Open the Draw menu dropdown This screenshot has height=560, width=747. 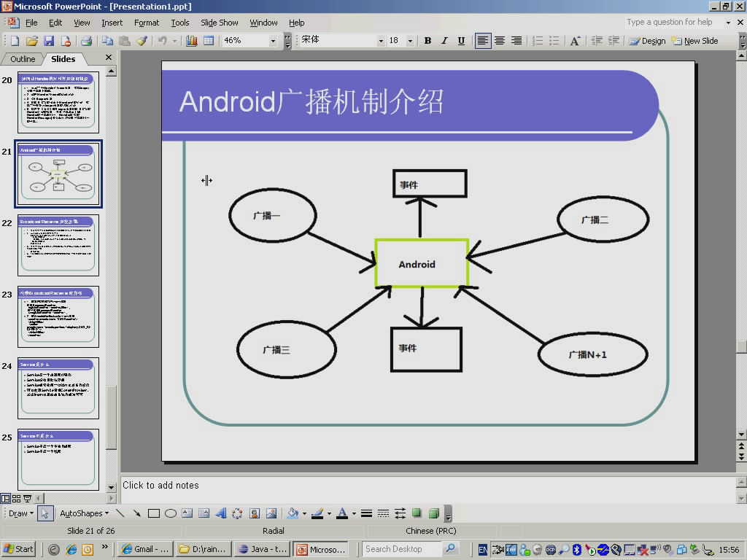[21, 513]
